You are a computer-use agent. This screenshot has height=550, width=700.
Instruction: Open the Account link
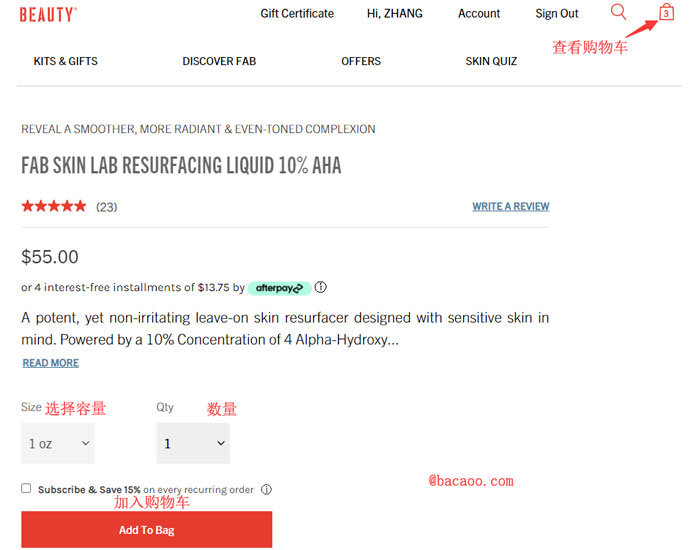click(479, 13)
